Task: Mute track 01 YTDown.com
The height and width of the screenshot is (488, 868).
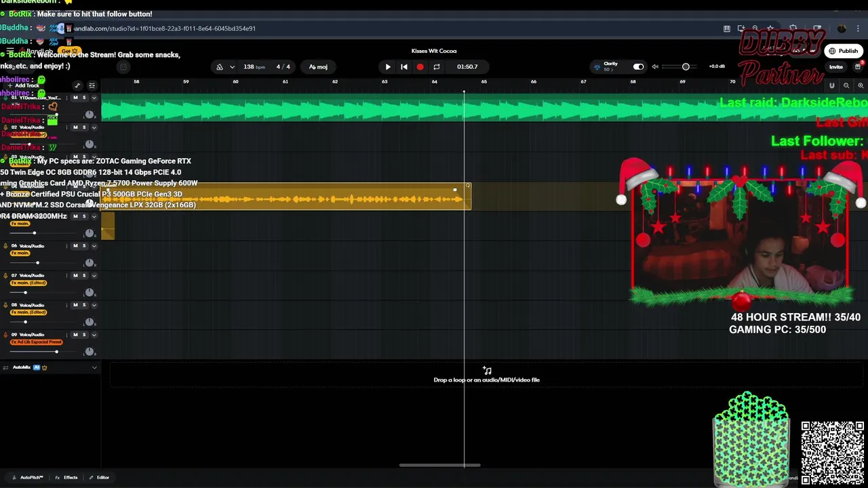Action: [x=75, y=98]
